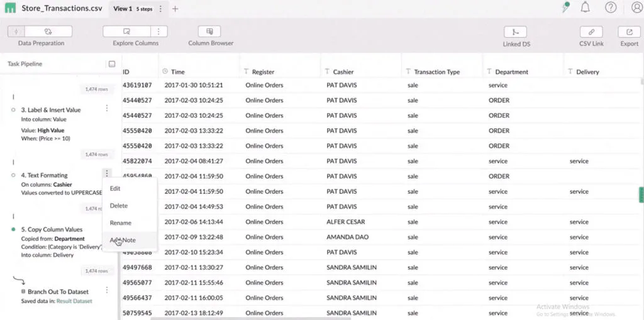Click the 1,474 rows badge under step 3
Screen dimensions: 644x320
(x=96, y=155)
